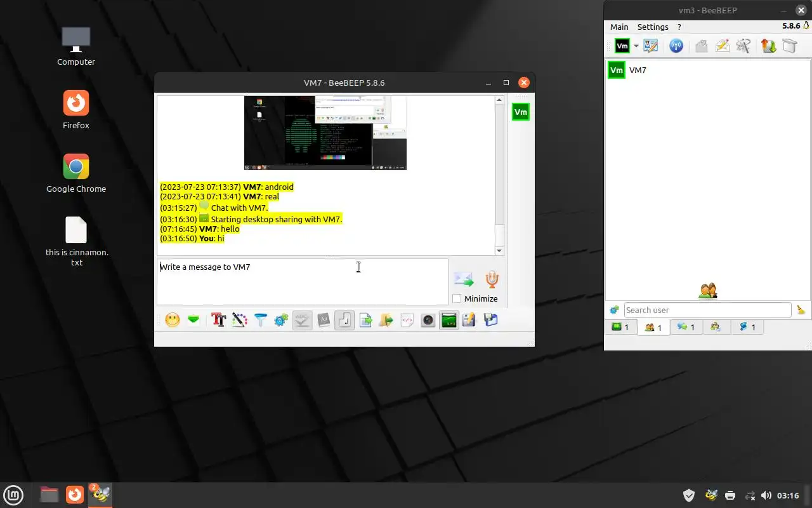Send a folder using folder arrow icon

coord(386,320)
